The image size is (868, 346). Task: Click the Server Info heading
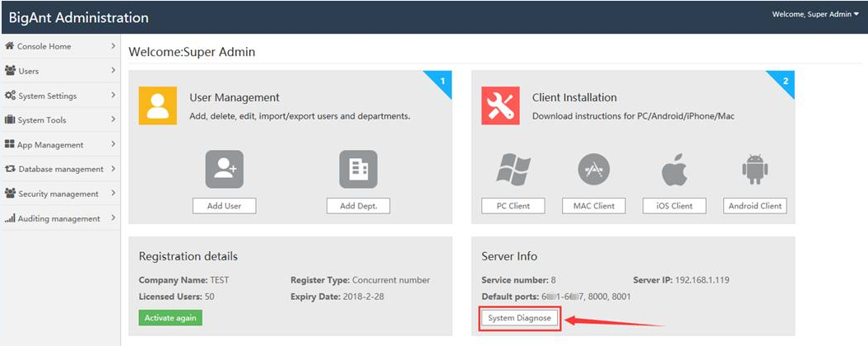(509, 256)
